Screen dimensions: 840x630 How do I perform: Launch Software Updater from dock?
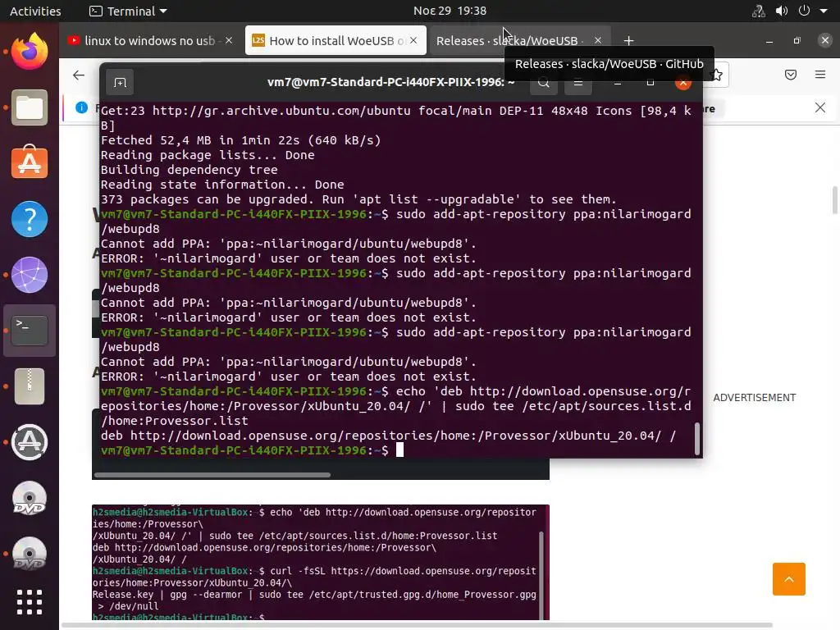(x=30, y=442)
